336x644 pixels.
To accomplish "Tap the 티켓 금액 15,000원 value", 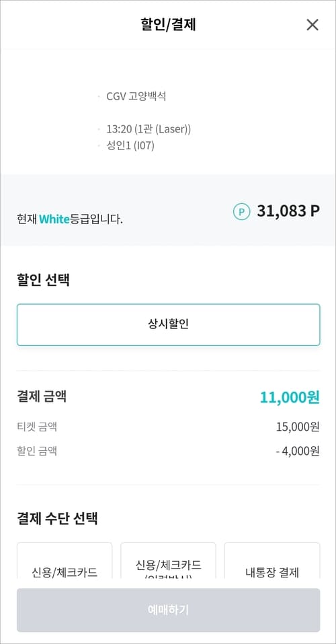I will pyautogui.click(x=298, y=427).
